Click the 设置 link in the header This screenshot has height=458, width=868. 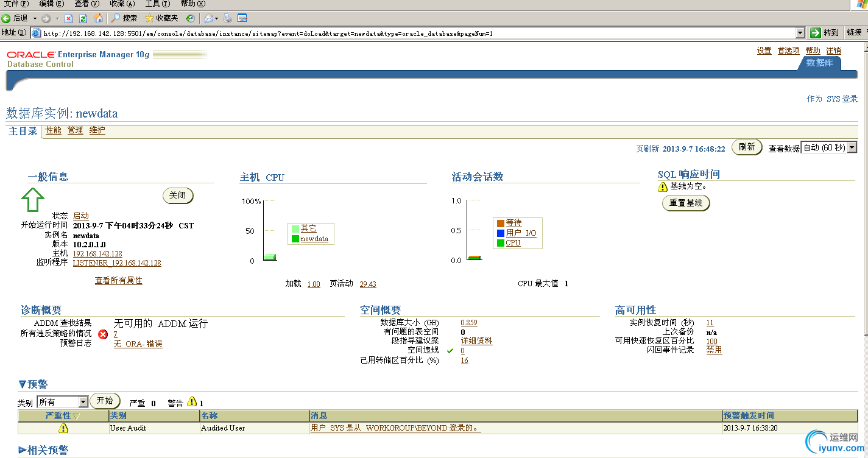click(x=764, y=51)
